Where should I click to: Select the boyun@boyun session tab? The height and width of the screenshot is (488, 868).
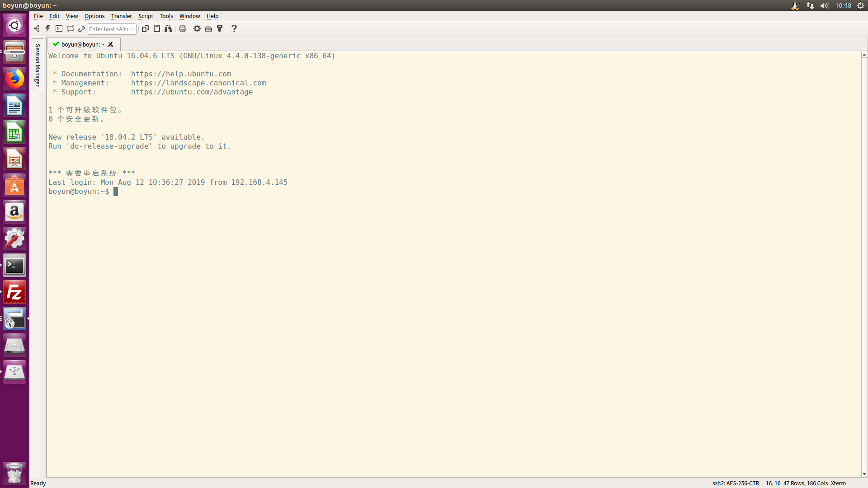(x=82, y=44)
